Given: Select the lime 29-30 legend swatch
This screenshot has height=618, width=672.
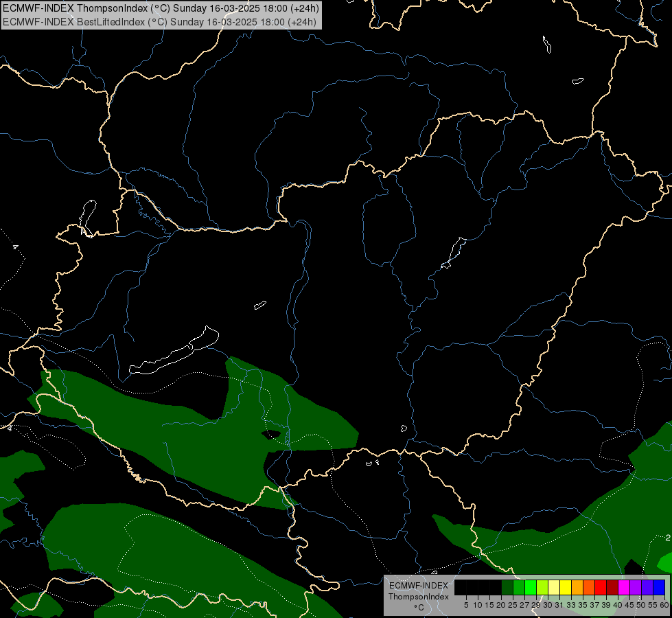Looking at the screenshot, I should 542,587.
